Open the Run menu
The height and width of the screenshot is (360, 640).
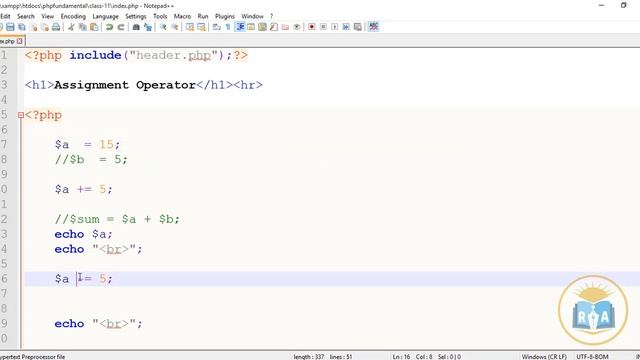click(x=203, y=16)
